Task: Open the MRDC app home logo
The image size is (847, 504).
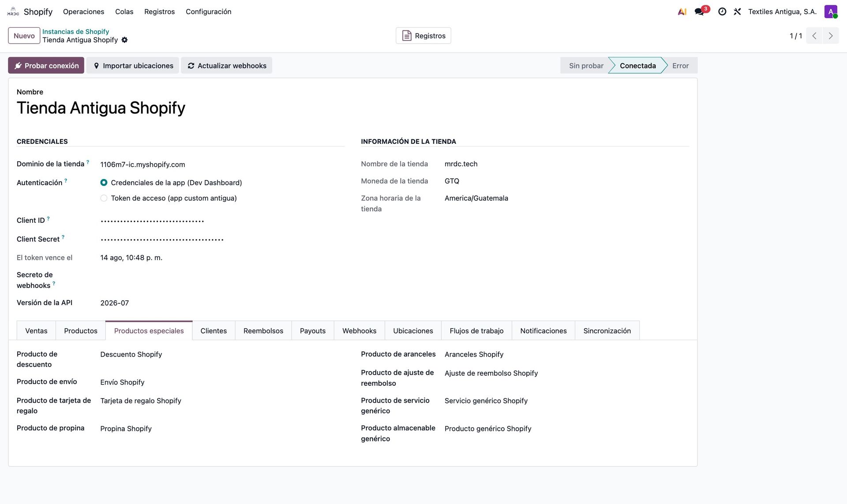Action: [x=13, y=11]
